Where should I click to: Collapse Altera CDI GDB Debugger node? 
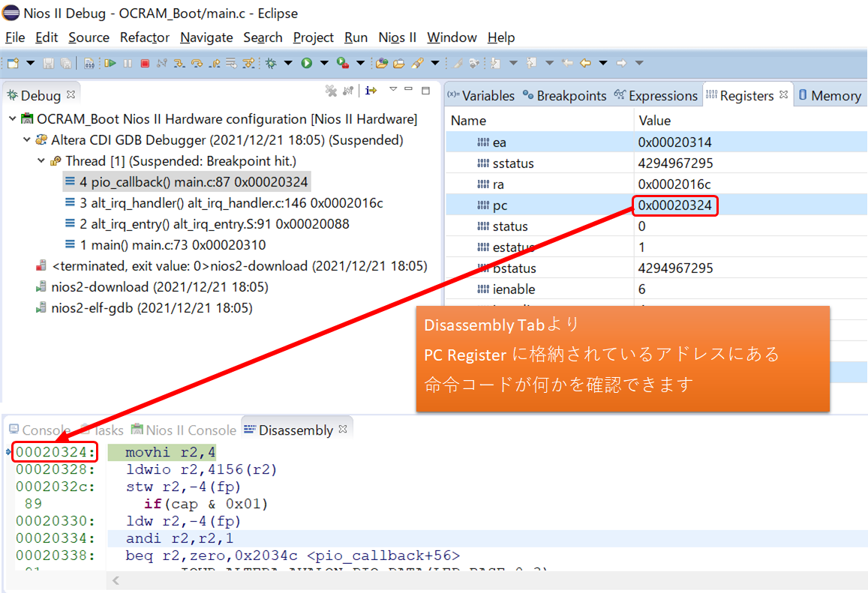(x=27, y=140)
